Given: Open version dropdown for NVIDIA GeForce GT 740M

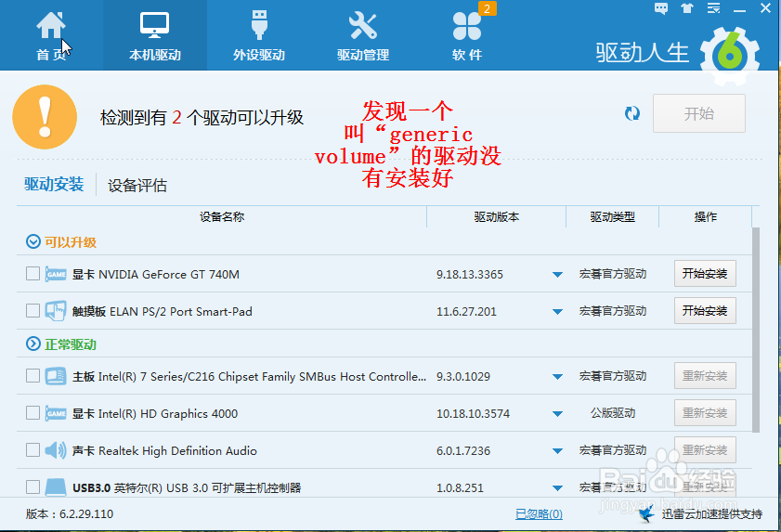Looking at the screenshot, I should coord(557,275).
